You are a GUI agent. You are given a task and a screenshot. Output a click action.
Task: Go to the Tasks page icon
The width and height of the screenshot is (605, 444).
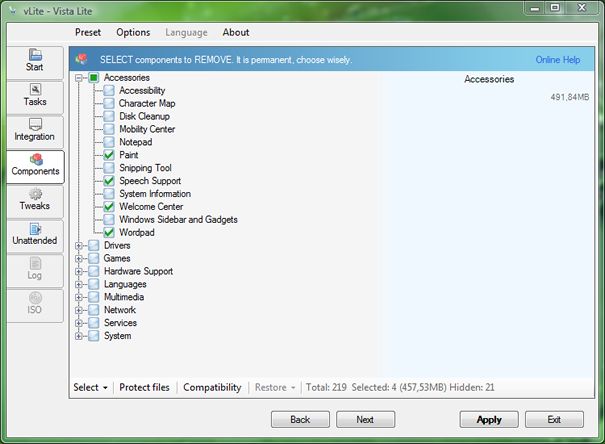tap(35, 89)
